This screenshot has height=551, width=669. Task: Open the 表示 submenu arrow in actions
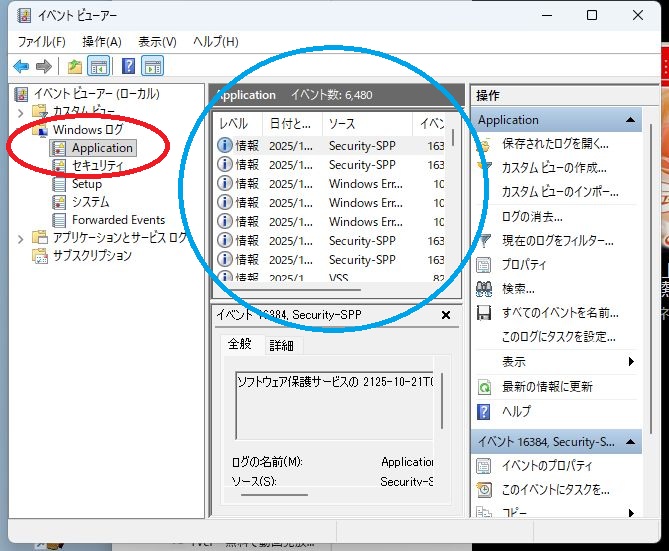point(631,362)
